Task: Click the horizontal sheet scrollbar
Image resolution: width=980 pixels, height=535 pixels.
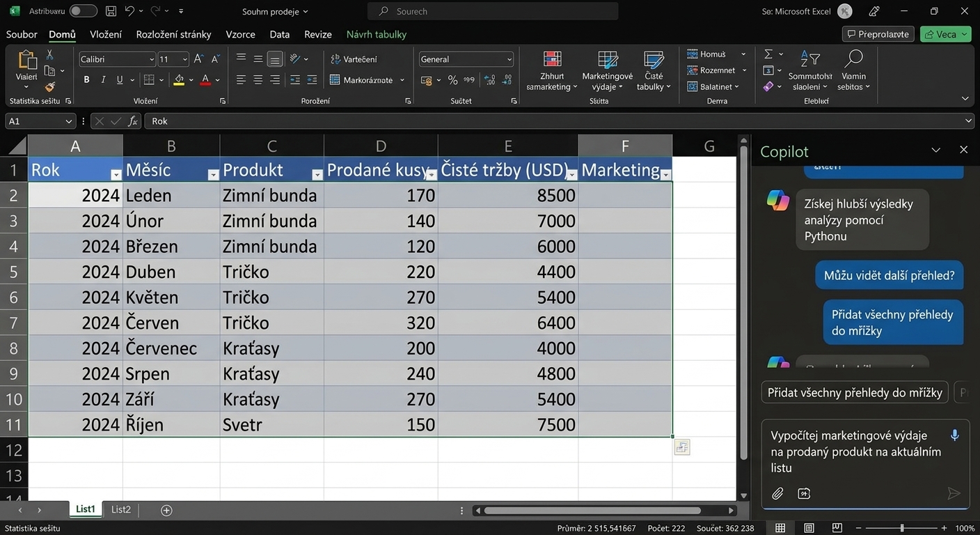Action: 592,510
